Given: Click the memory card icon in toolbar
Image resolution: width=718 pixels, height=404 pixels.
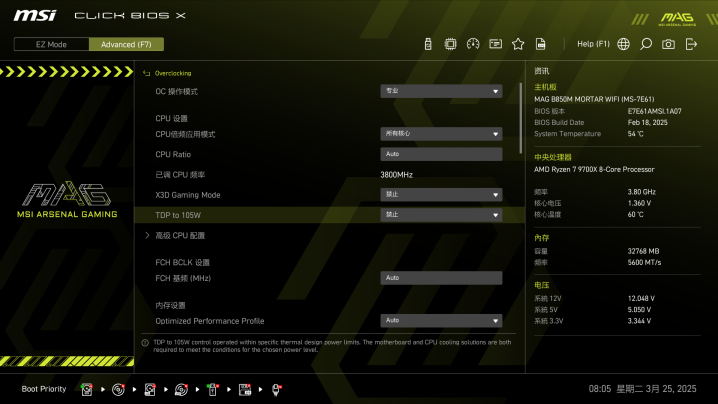Looking at the screenshot, I should point(495,44).
